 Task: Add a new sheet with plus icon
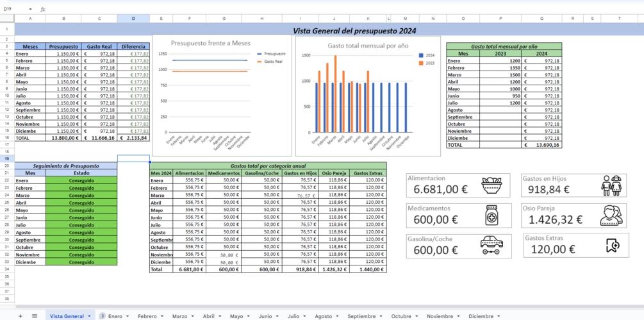21,316
